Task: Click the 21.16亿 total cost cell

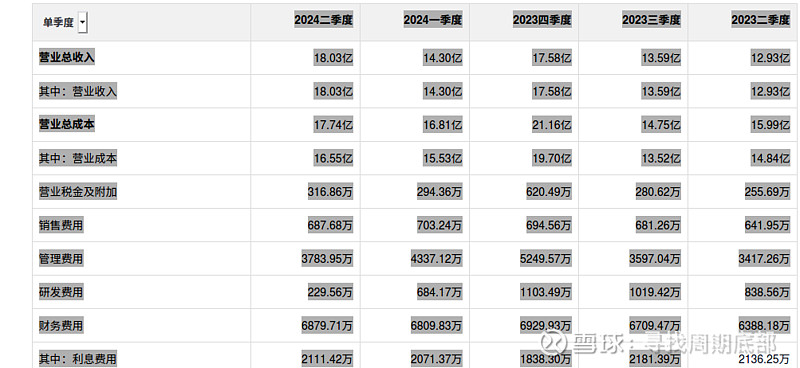Action: tap(552, 125)
